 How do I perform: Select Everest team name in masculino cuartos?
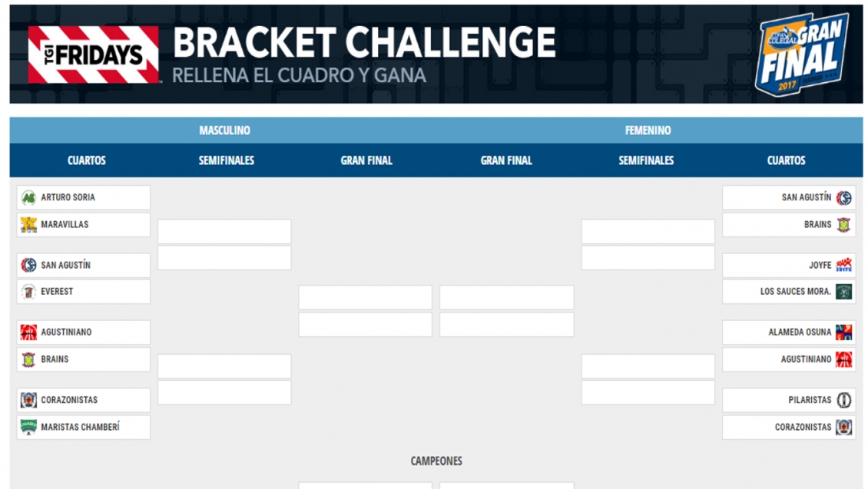pos(57,292)
